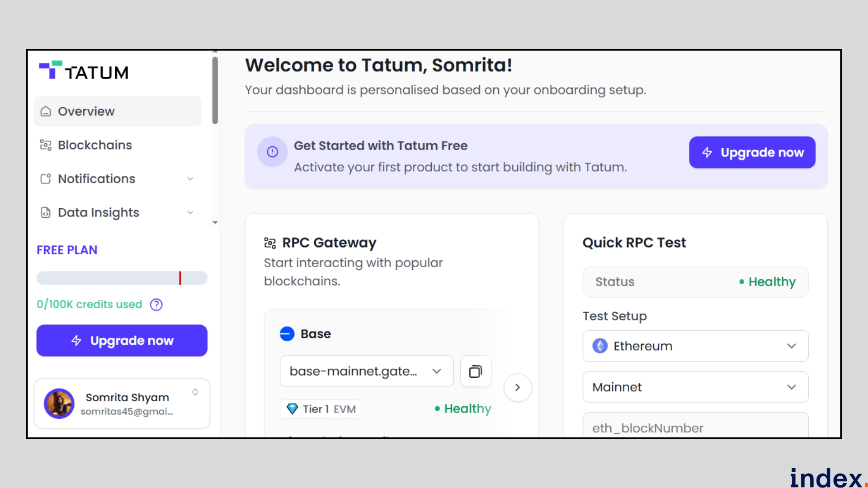The height and width of the screenshot is (488, 868).
Task: Expand the Notifications section
Action: coord(191,179)
